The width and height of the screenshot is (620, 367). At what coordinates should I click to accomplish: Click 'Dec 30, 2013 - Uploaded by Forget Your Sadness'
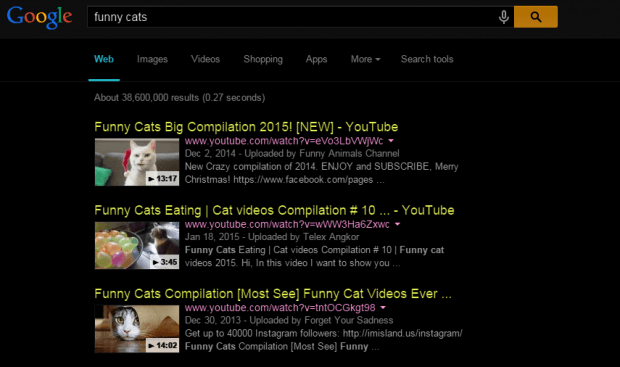(x=289, y=320)
